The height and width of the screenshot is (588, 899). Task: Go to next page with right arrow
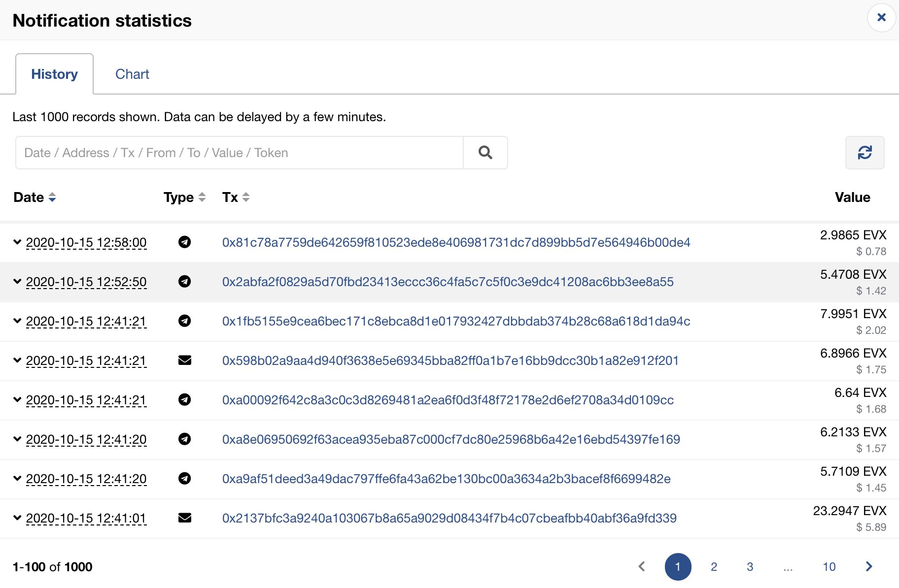coord(869,567)
